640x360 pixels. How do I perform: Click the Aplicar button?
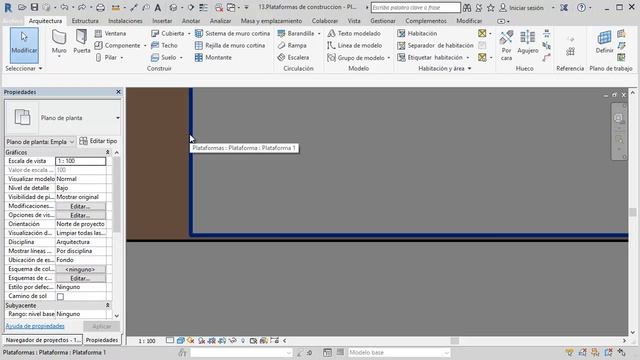pos(102,327)
